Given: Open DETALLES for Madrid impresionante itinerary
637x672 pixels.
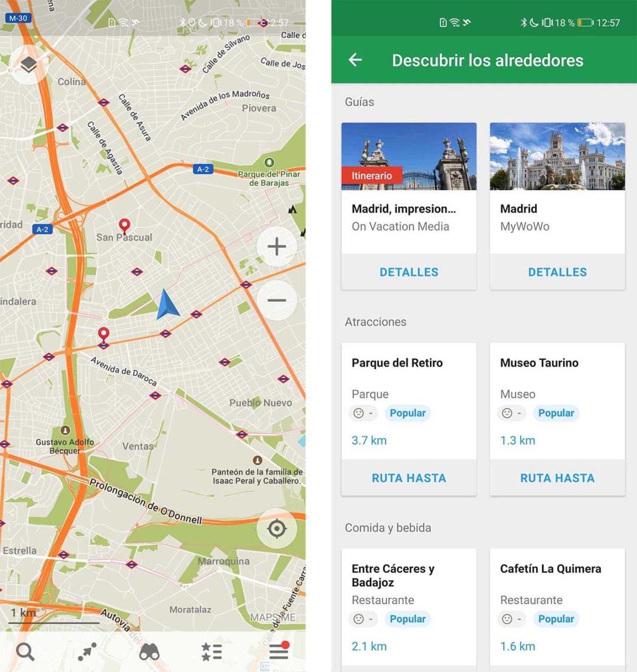Looking at the screenshot, I should pos(408,272).
